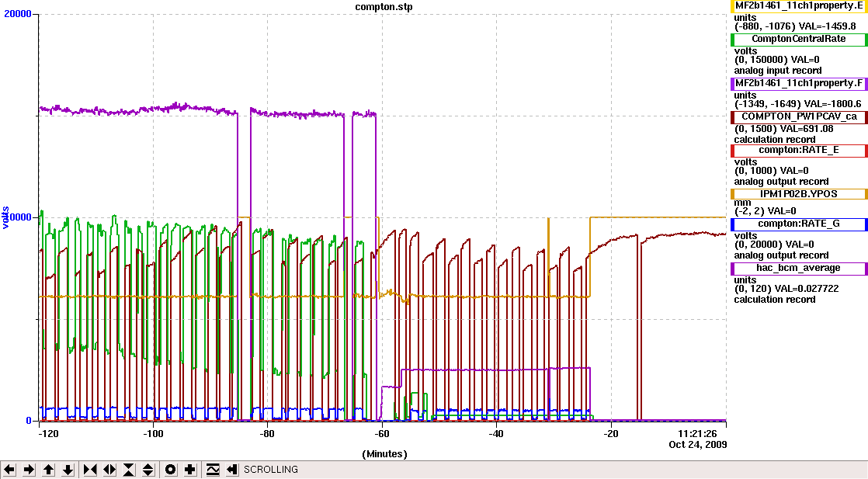
Task: Click the (-2, 2) VAL=0 readout
Action: pos(765,211)
